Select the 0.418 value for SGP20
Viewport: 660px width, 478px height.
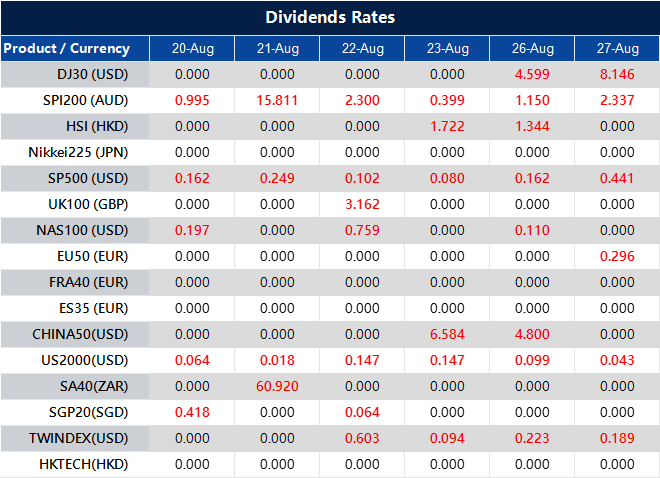(192, 412)
